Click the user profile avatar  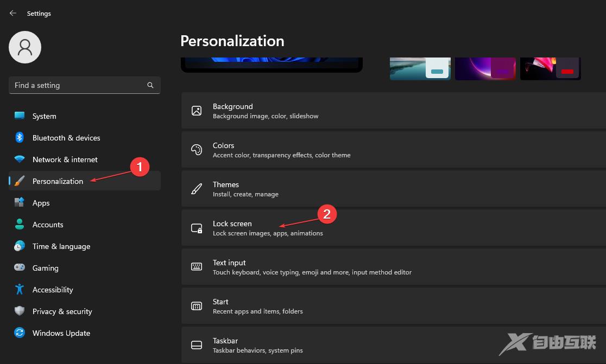click(x=24, y=47)
